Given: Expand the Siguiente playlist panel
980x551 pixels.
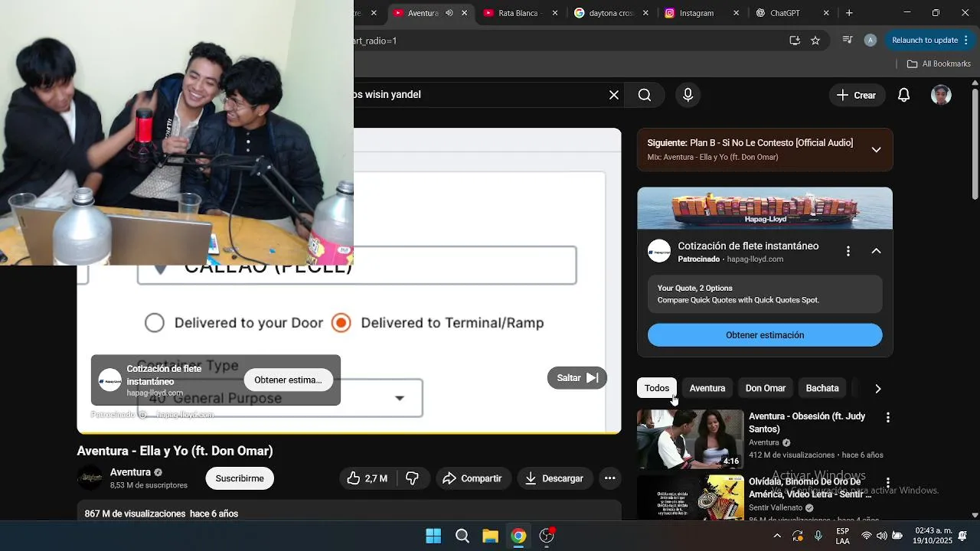Looking at the screenshot, I should coord(877,149).
